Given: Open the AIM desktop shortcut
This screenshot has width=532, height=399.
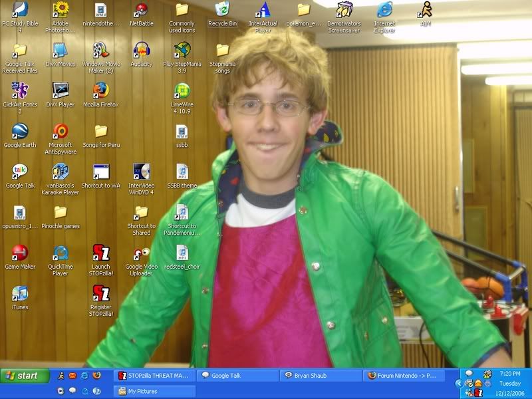Looking at the screenshot, I should coord(426,14).
